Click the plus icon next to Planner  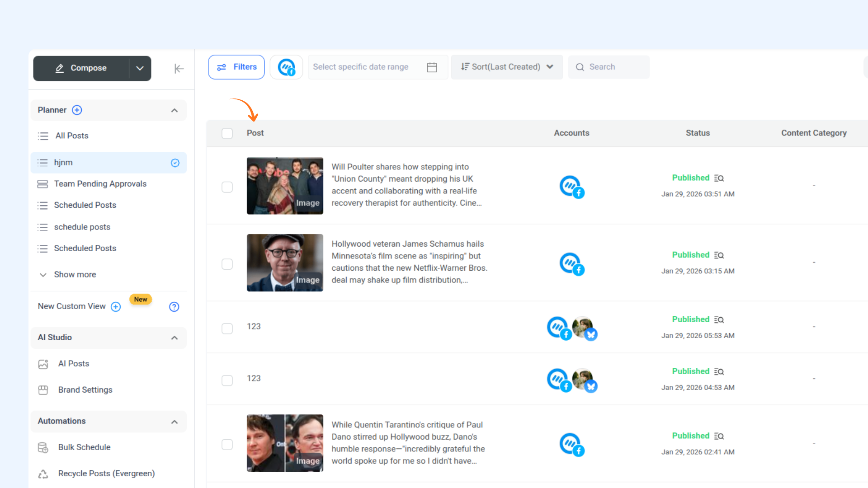77,110
